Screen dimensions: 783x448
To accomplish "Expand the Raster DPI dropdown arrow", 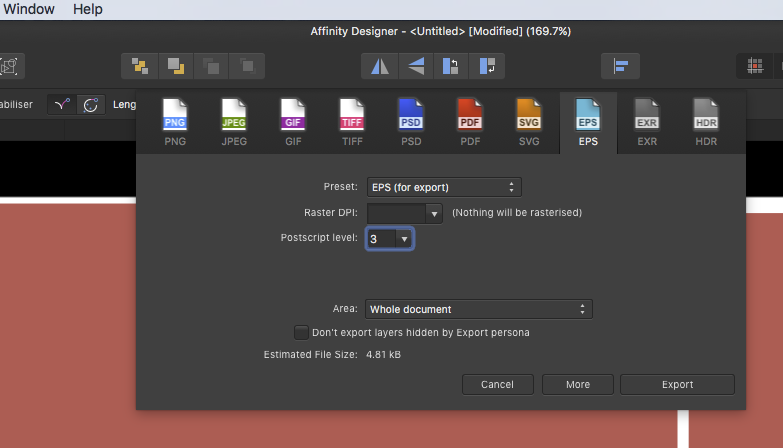I will tap(434, 214).
